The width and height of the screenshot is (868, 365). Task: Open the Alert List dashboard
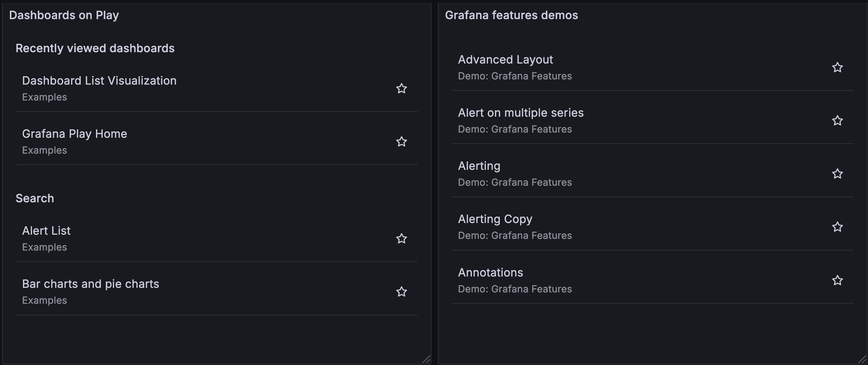click(46, 230)
